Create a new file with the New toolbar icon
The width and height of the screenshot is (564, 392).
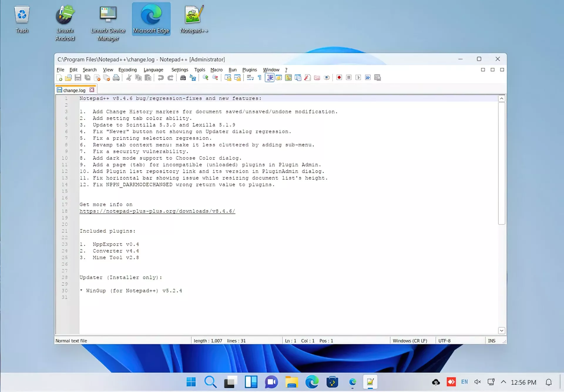click(59, 78)
